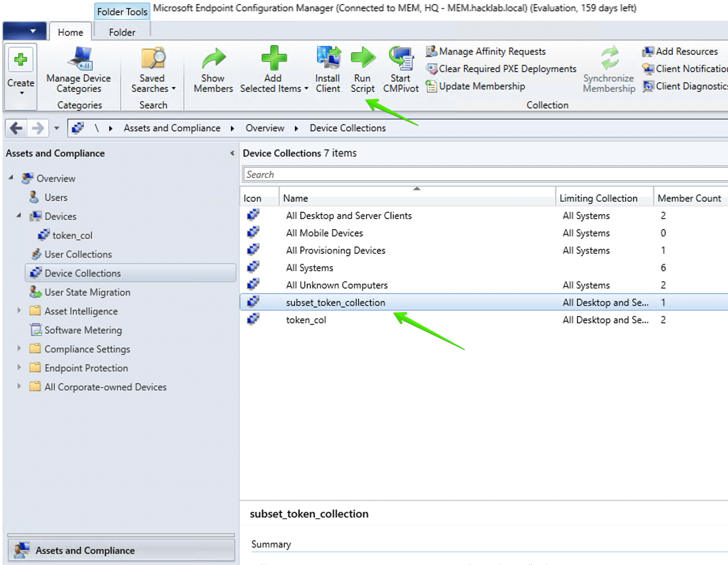Click Update Membership
Screen dimensions: 728x565
pos(475,86)
